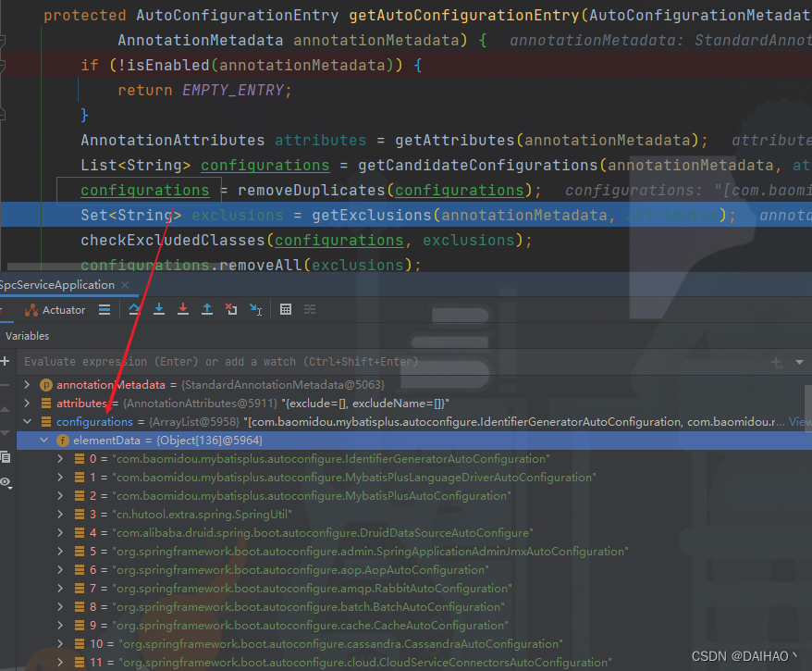The image size is (812, 671).
Task: Click the Step Out debugger button
Action: pos(207,309)
